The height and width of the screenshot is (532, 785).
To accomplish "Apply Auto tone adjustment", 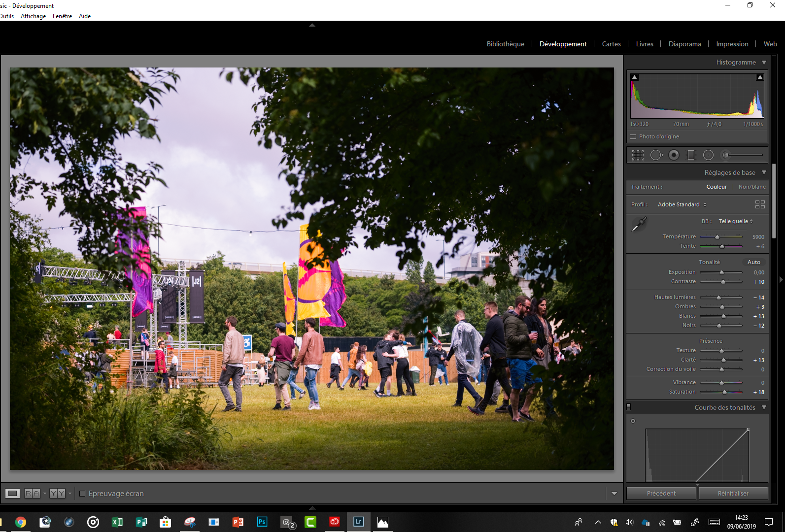I will tap(753, 262).
